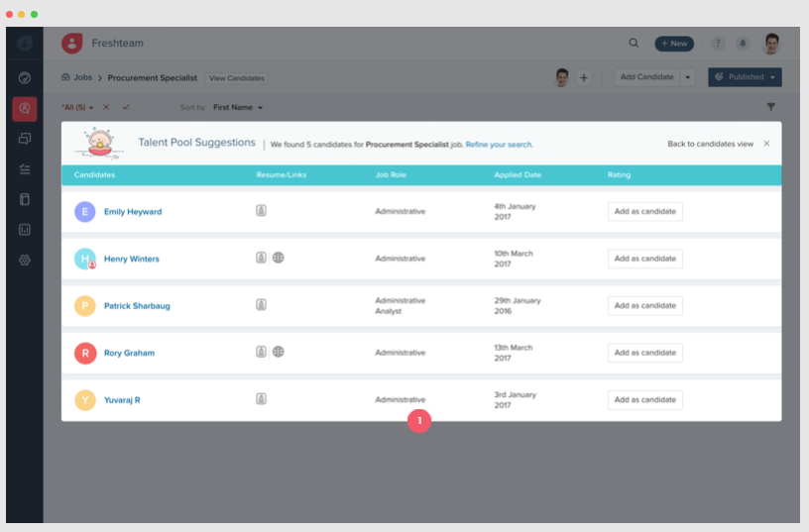The image size is (809, 532).
Task: Click the Add Candidate button
Action: pos(647,77)
